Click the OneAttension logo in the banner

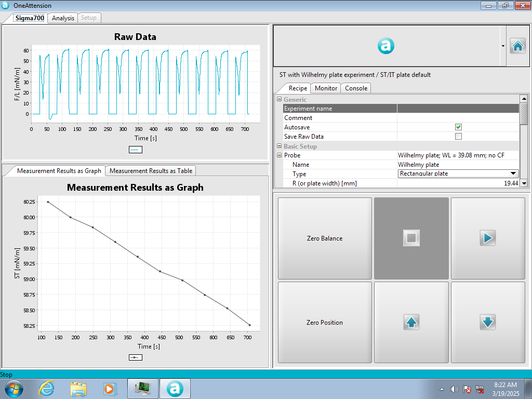[x=386, y=46]
